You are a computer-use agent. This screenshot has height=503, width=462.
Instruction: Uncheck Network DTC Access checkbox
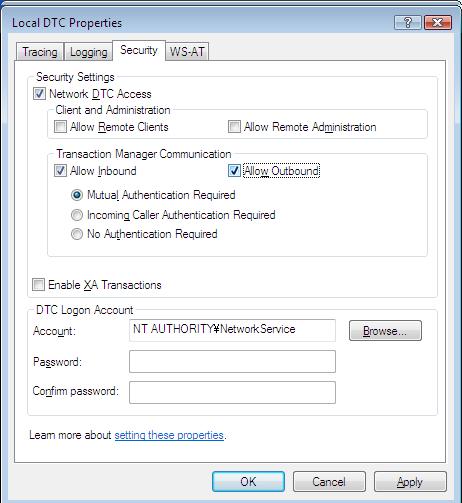[39, 94]
